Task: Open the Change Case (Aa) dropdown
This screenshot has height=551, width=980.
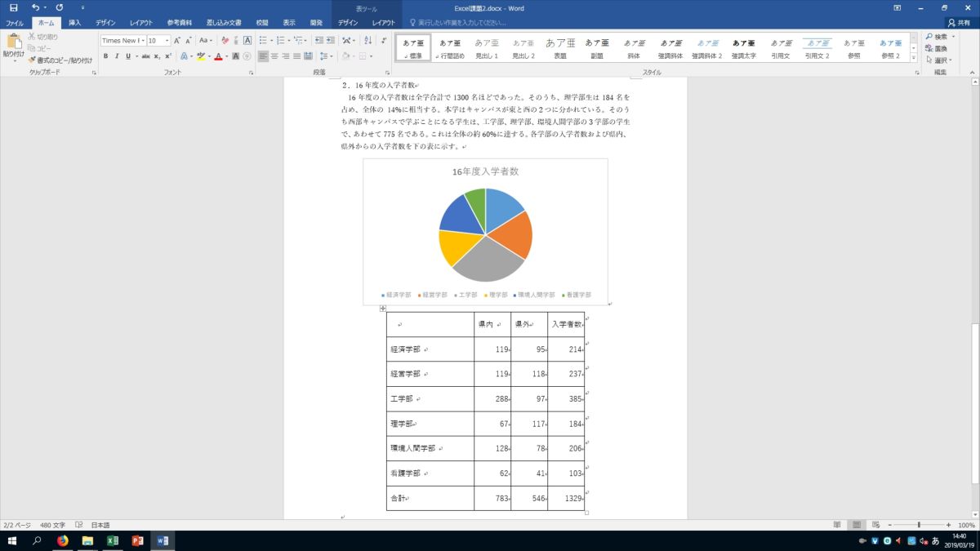Action: coord(206,40)
